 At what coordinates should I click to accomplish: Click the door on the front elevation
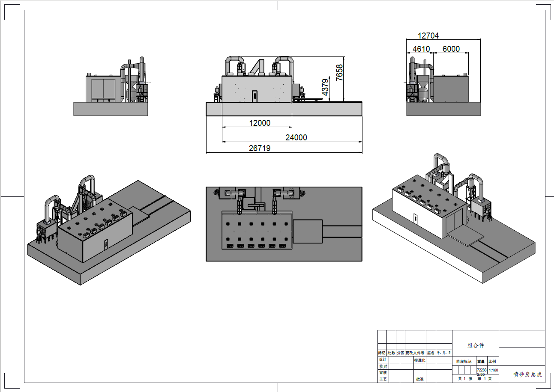(255, 96)
